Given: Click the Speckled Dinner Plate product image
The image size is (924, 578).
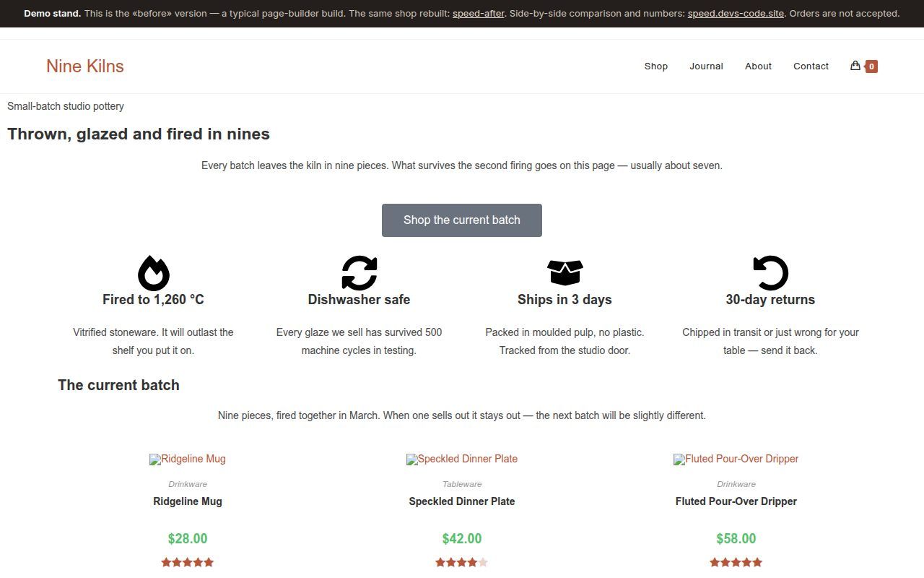Looking at the screenshot, I should coord(462,459).
